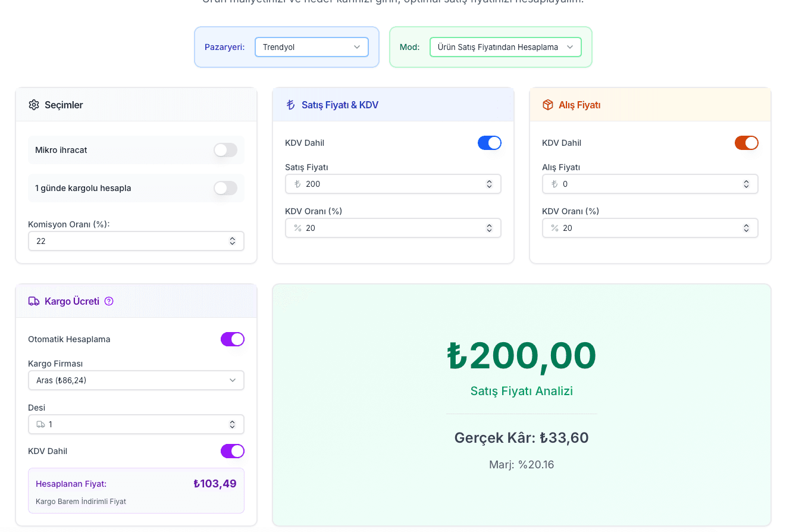Click the Satış Fiyatı stepper arrows

coord(489,184)
